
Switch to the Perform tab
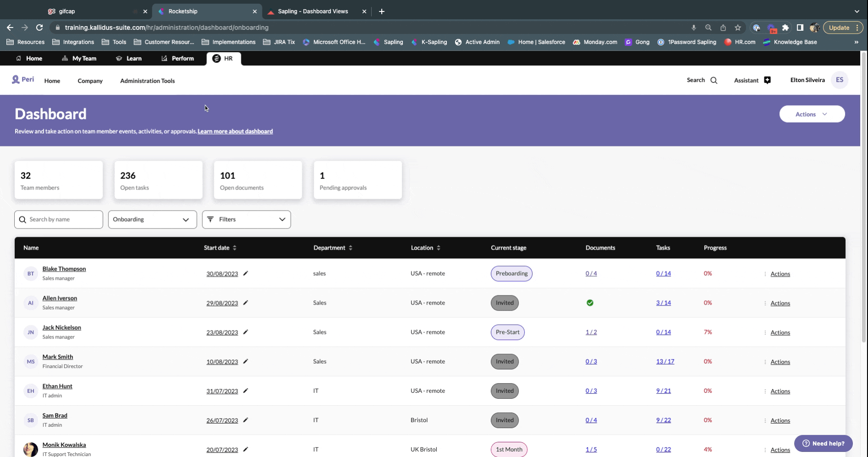pos(178,58)
